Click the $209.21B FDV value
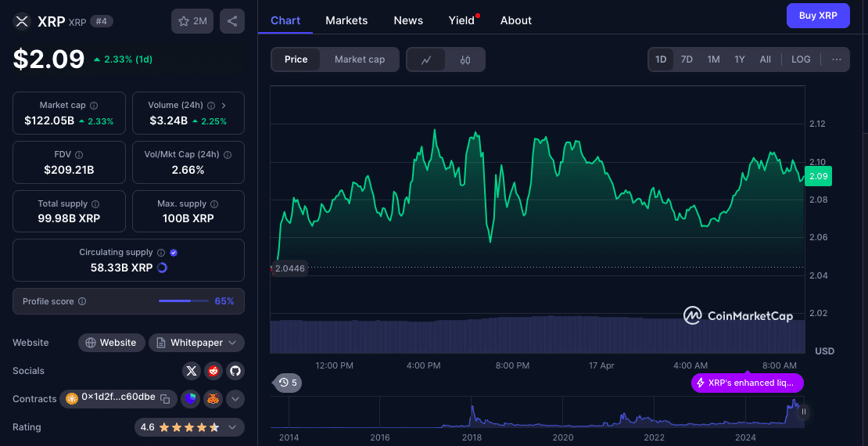Viewport: 868px width, 446px height. tap(69, 170)
